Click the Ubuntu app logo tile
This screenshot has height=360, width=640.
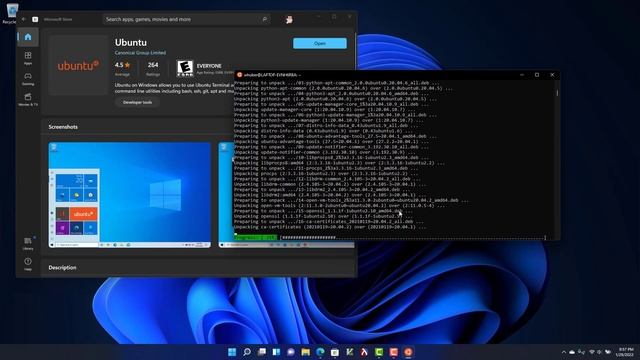[78, 65]
